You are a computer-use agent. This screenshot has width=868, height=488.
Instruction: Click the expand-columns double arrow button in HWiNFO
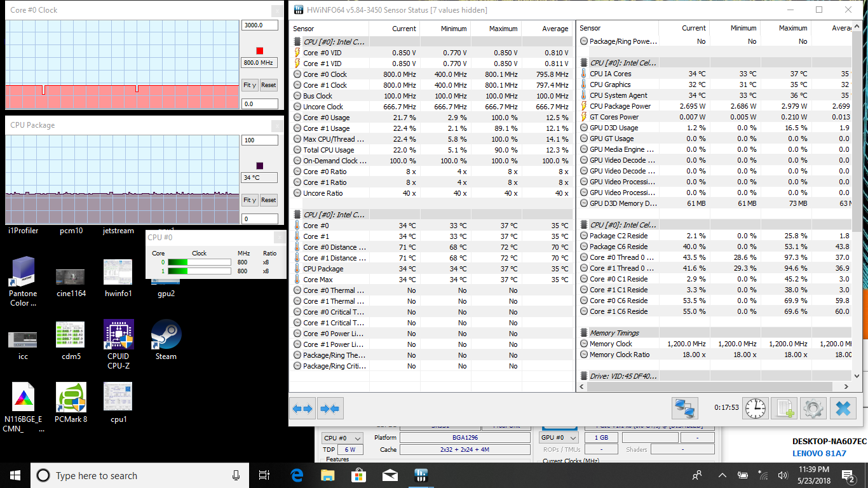click(x=302, y=409)
